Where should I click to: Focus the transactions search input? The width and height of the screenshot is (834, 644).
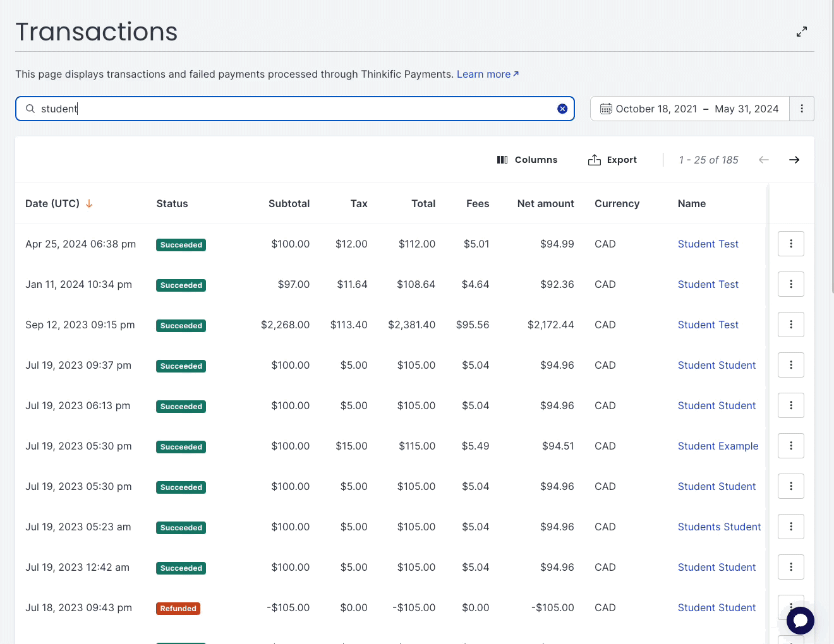pyautogui.click(x=291, y=109)
